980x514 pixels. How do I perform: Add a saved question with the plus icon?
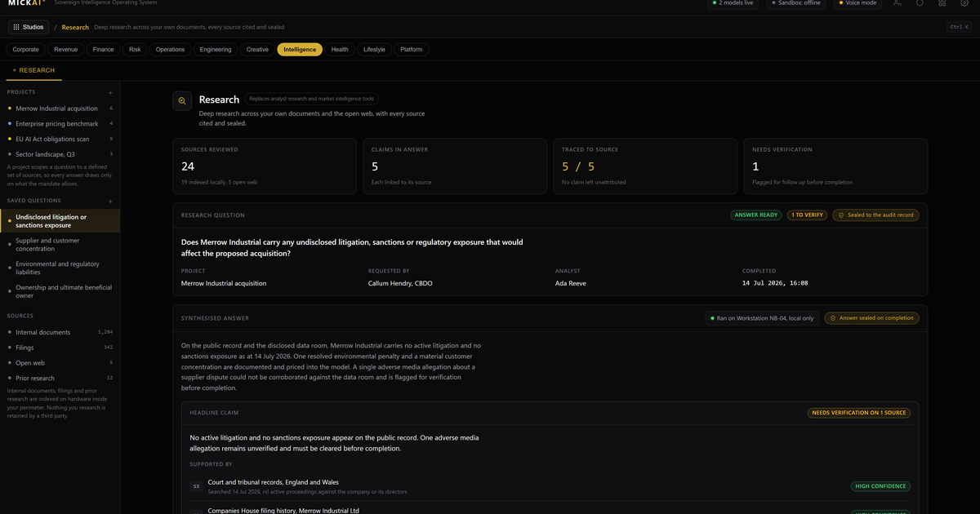tap(110, 201)
